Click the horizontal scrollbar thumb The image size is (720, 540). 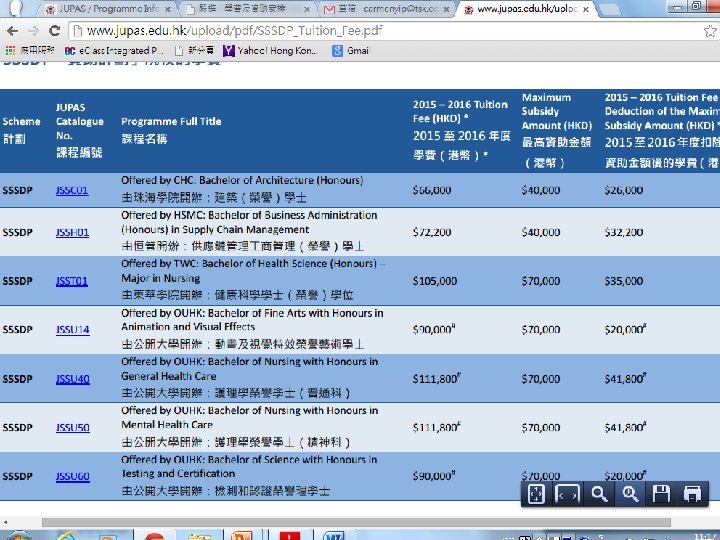[356, 522]
